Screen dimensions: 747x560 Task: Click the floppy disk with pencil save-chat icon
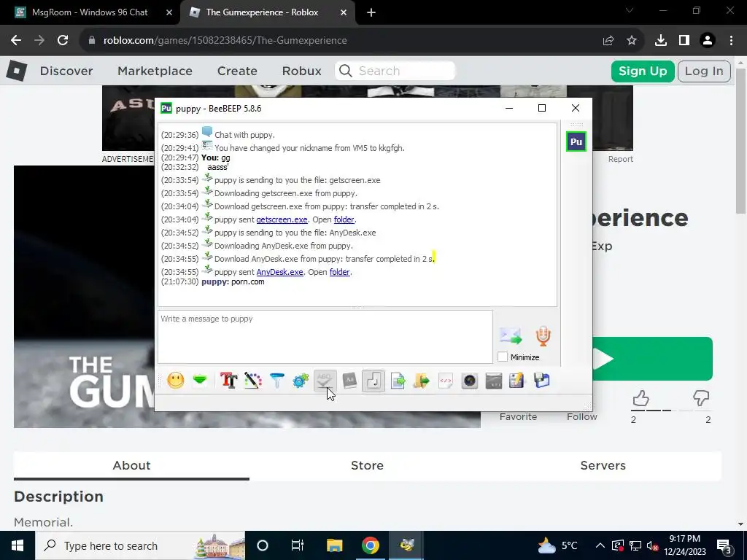[517, 381]
